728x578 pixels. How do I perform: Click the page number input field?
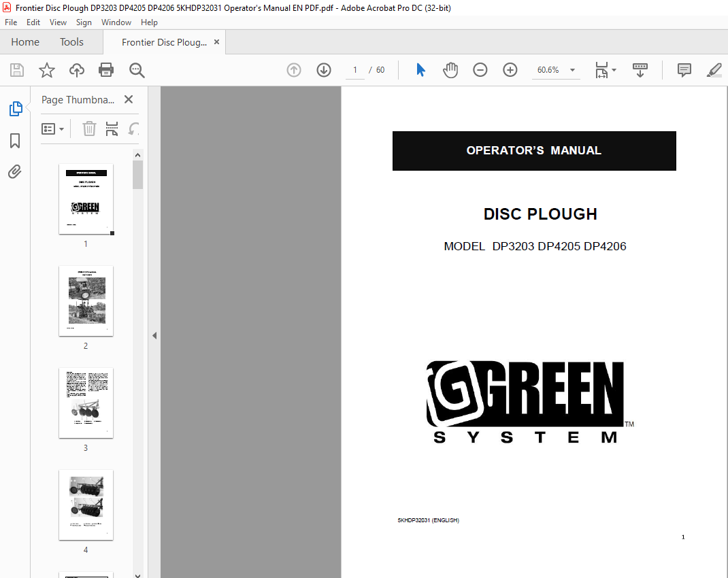[355, 70]
